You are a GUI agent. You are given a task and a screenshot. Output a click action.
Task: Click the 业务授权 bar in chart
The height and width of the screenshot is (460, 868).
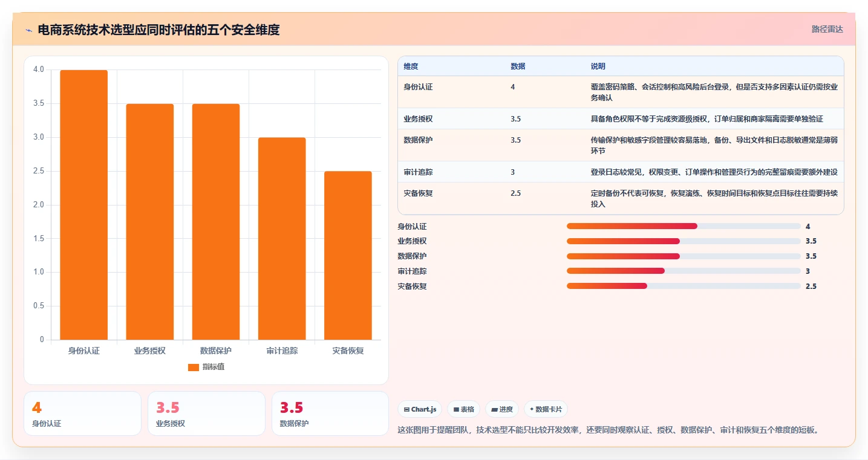coord(150,222)
